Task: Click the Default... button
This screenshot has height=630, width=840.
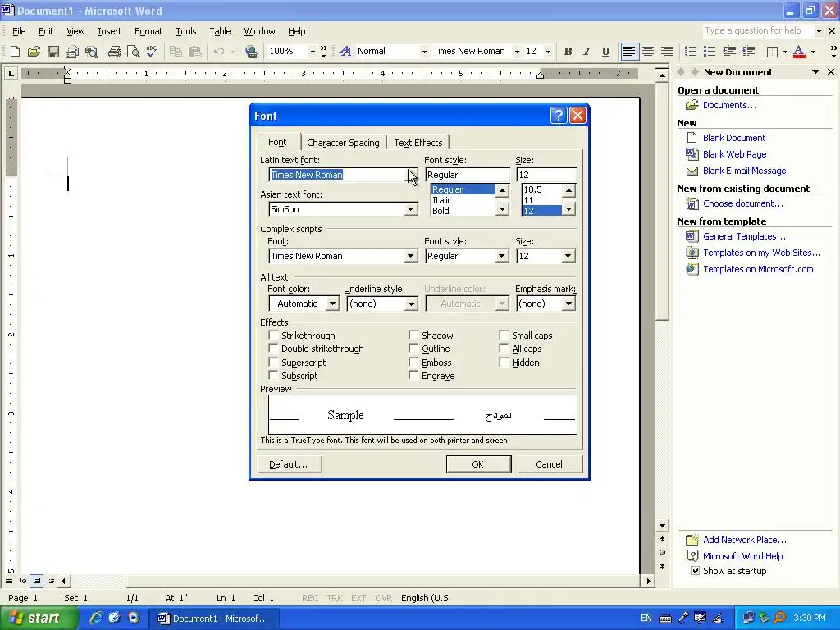Action: [x=289, y=464]
